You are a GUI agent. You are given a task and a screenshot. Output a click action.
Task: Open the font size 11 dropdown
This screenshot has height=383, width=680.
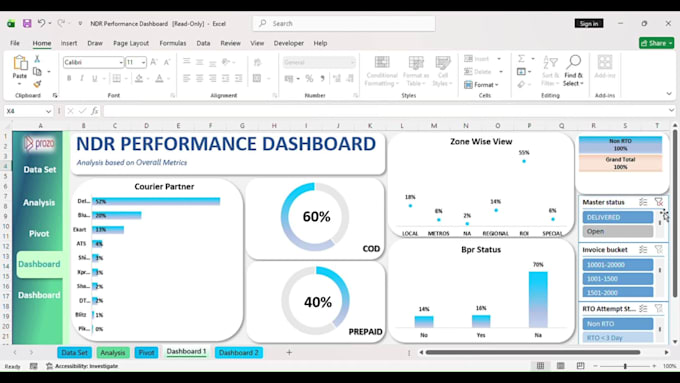click(143, 62)
